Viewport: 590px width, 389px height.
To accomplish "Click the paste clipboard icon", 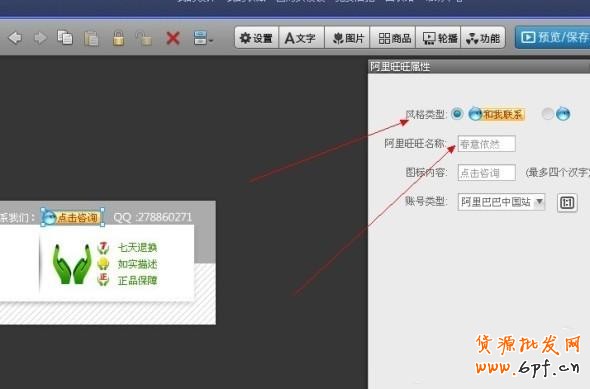I will (91, 38).
